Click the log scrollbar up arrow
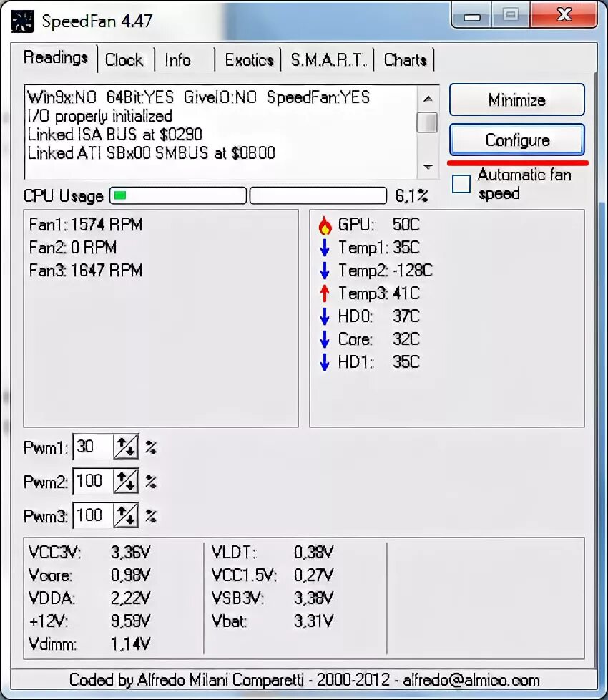This screenshot has width=608, height=700. 427,99
